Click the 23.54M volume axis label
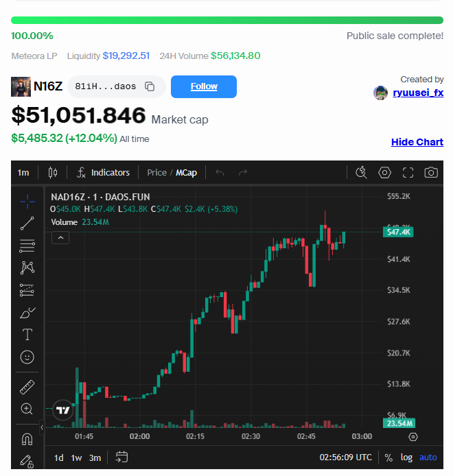Screen dimensions: 453x476 pos(399,423)
